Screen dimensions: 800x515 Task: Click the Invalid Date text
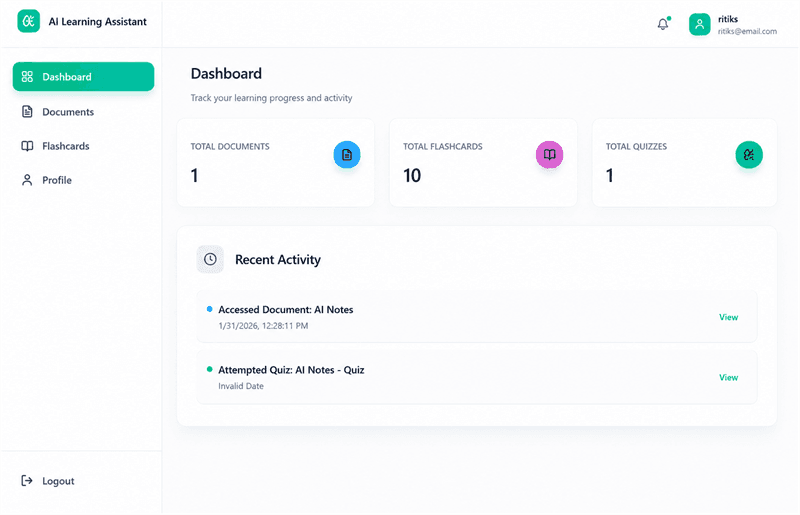(x=241, y=386)
